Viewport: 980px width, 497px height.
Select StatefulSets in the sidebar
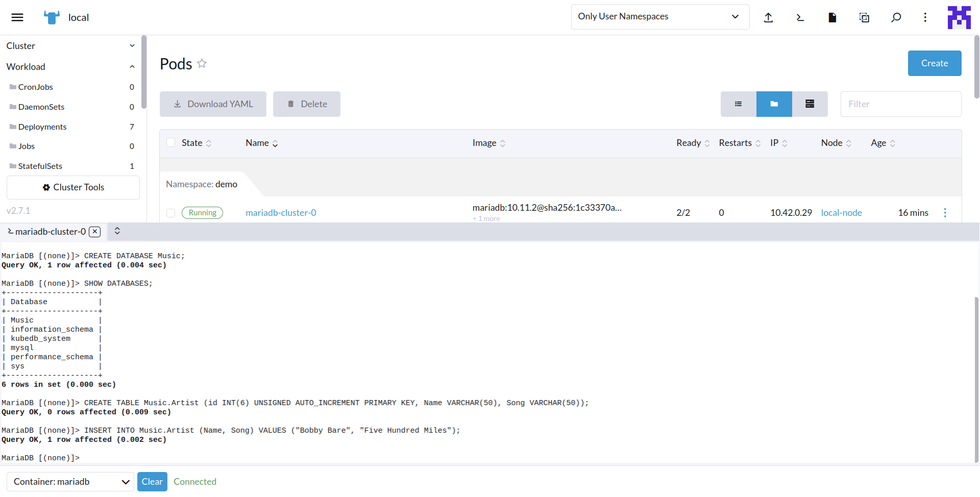pyautogui.click(x=40, y=166)
